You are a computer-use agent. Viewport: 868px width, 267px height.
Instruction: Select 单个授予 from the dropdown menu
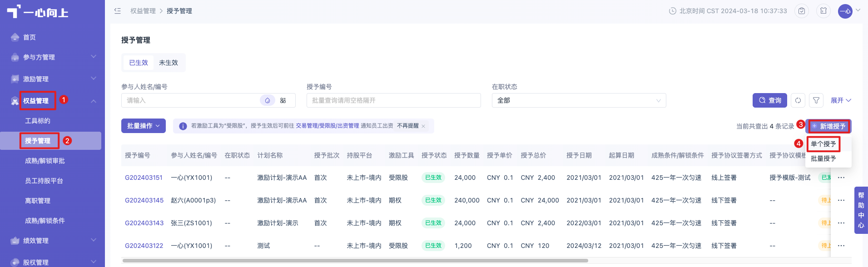(x=823, y=144)
